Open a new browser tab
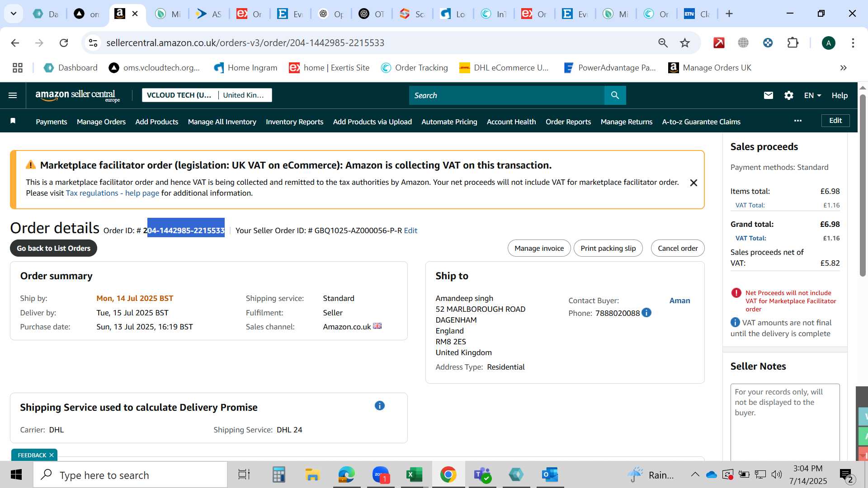 729,14
